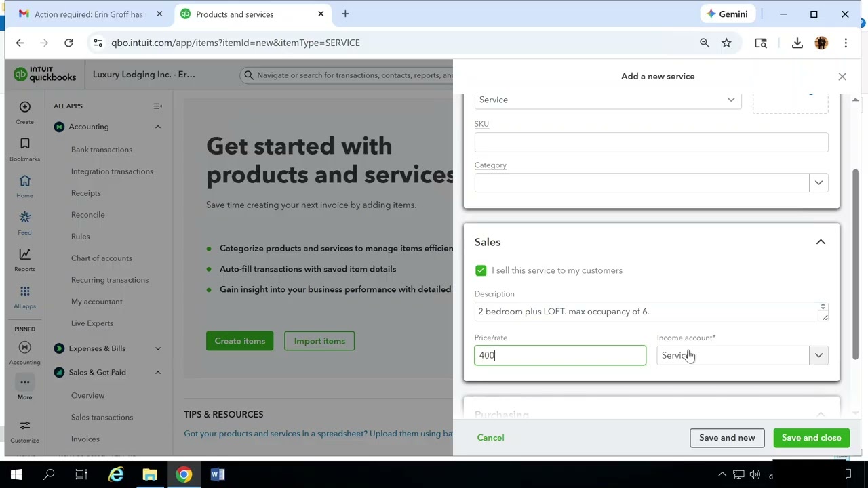Click browser reload button

pyautogui.click(x=68, y=43)
